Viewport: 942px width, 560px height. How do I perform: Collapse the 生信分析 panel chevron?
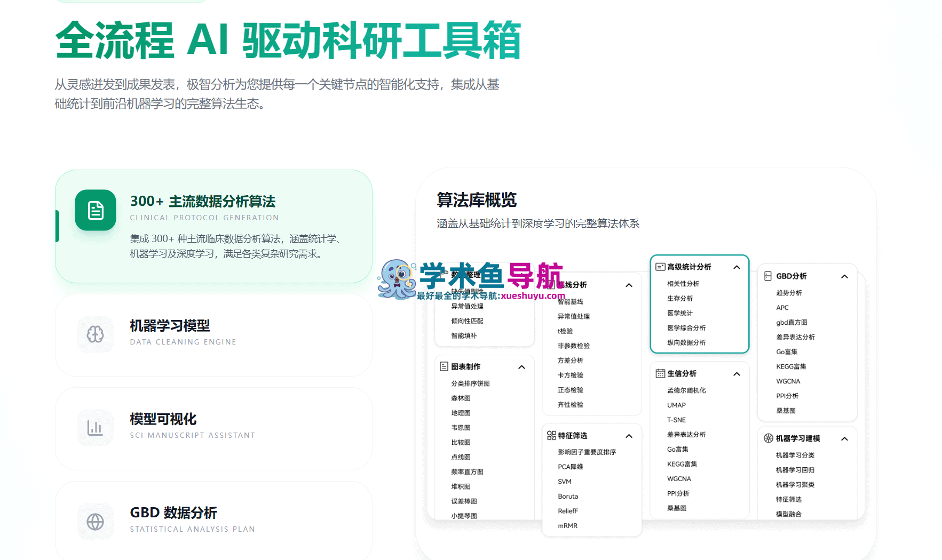point(737,374)
